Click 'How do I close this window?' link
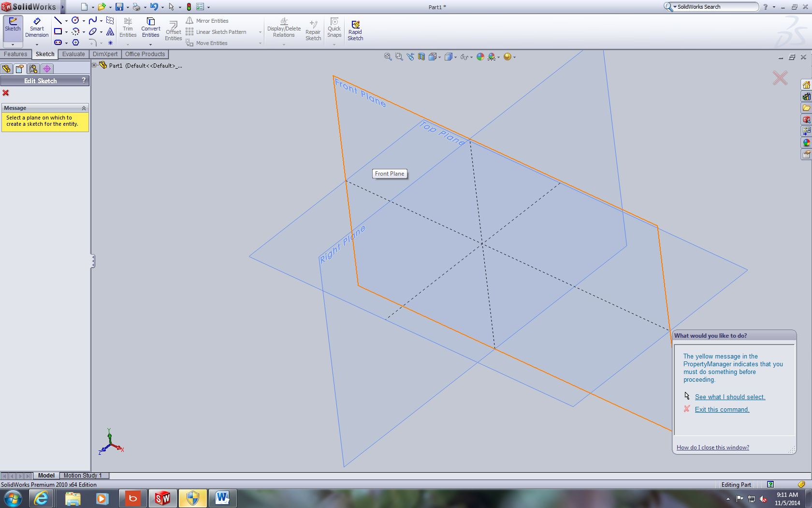 [713, 448]
